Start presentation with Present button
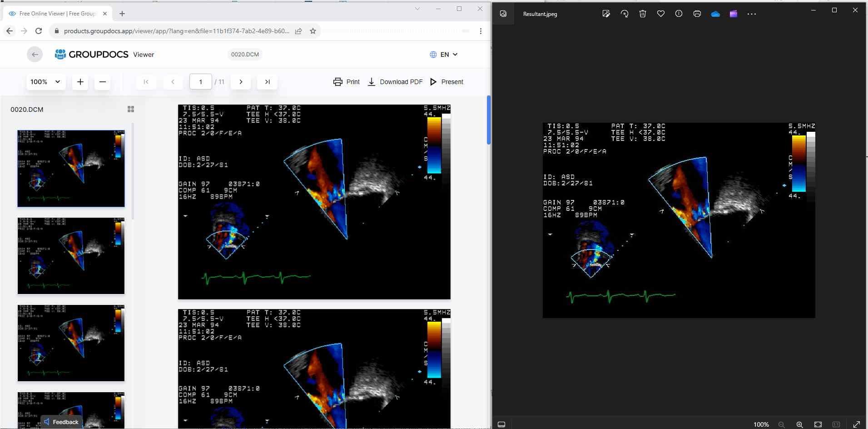 tap(446, 82)
